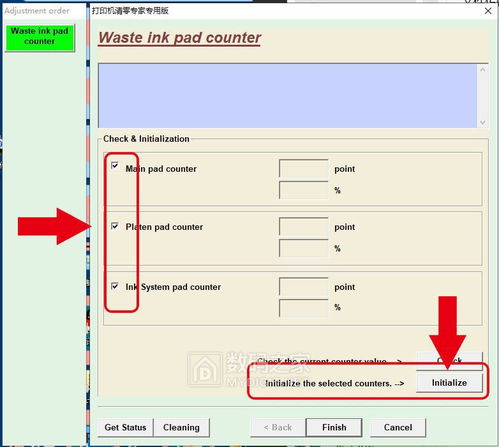Toggle the Main pad counter checkbox
Viewport: 499px width, 447px height.
pos(115,166)
